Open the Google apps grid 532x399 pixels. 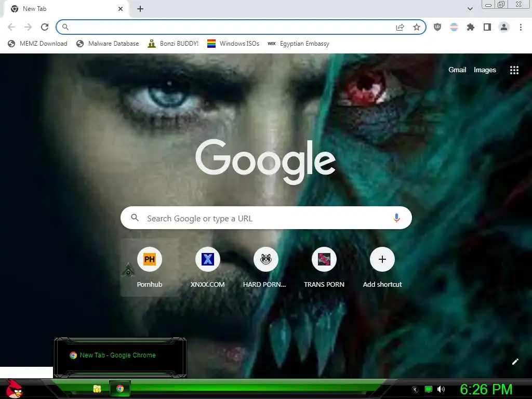pyautogui.click(x=514, y=70)
